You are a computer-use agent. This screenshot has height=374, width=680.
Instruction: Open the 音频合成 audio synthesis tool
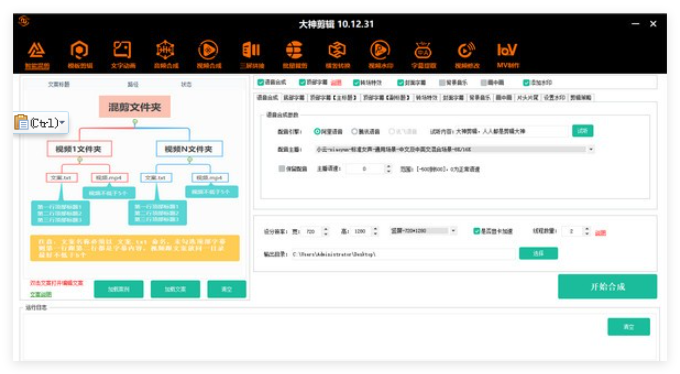(x=166, y=55)
